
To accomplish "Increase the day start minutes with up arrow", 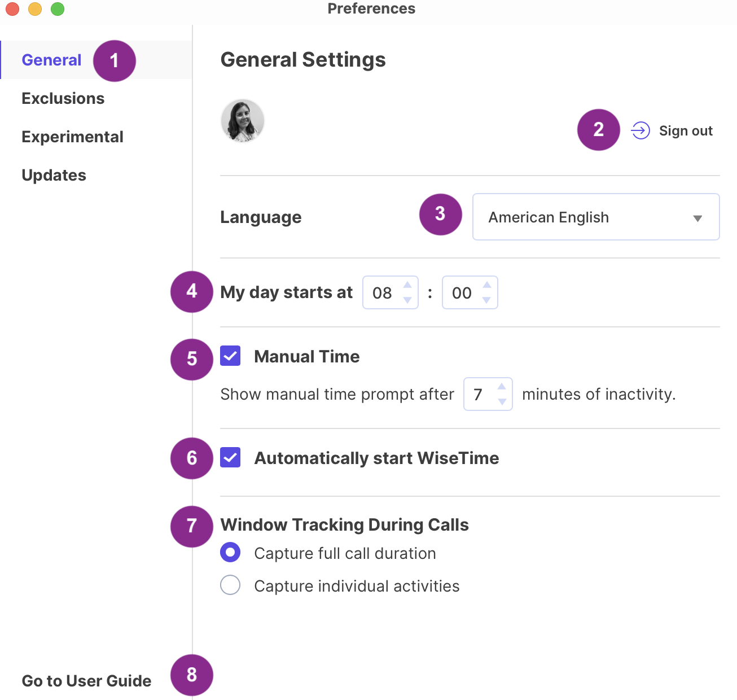I will click(x=487, y=285).
